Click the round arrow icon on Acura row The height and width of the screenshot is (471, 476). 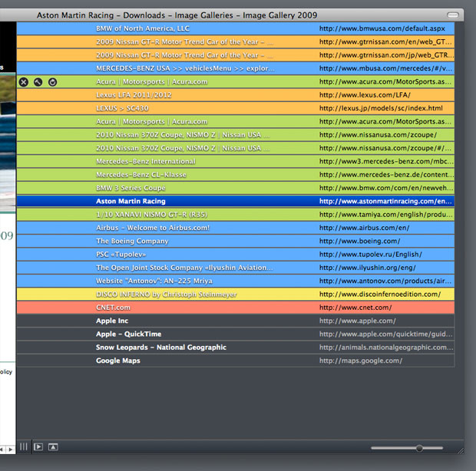(52, 82)
